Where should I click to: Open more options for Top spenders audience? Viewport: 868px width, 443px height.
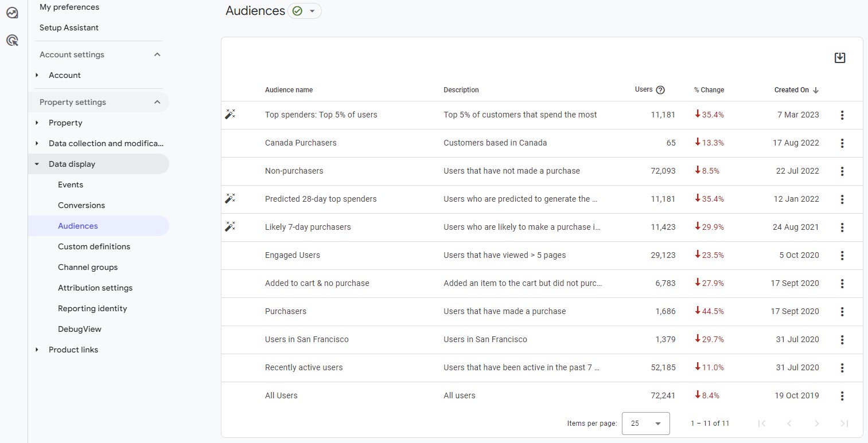click(x=842, y=115)
